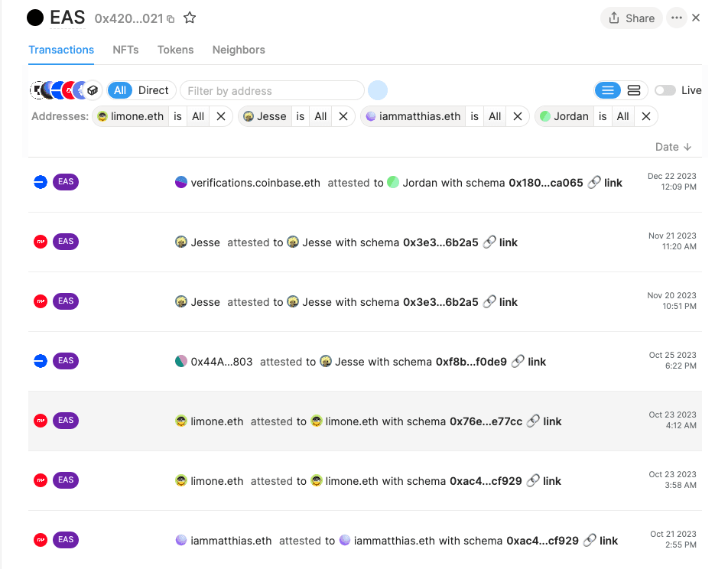
Task: Open schema 0xf8b...f0de9
Action: point(471,362)
